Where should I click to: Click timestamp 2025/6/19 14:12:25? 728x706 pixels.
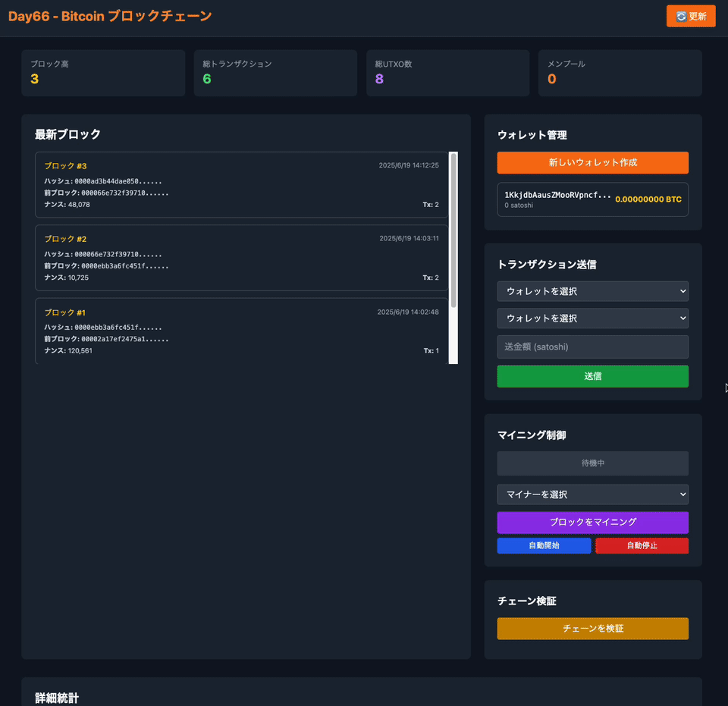point(409,165)
